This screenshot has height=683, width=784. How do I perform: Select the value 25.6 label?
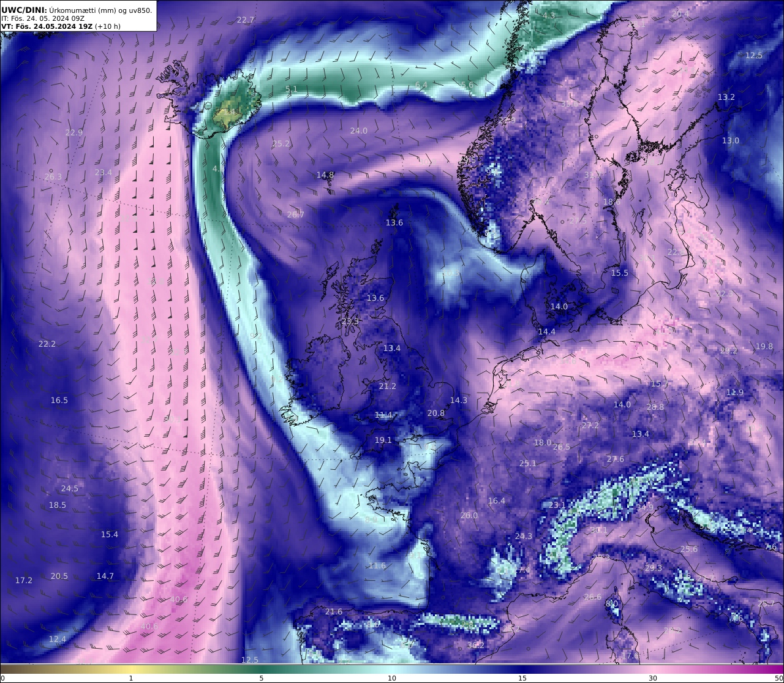689,549
